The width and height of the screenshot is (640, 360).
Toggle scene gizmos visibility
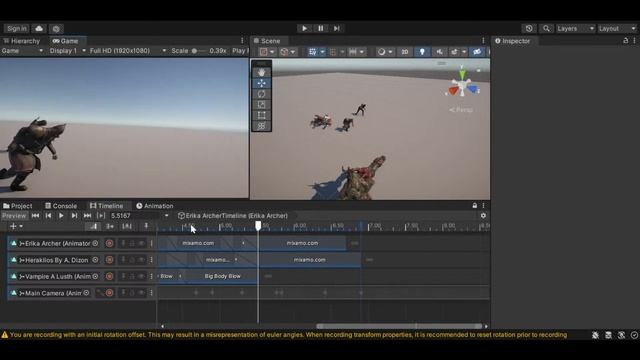(x=477, y=52)
